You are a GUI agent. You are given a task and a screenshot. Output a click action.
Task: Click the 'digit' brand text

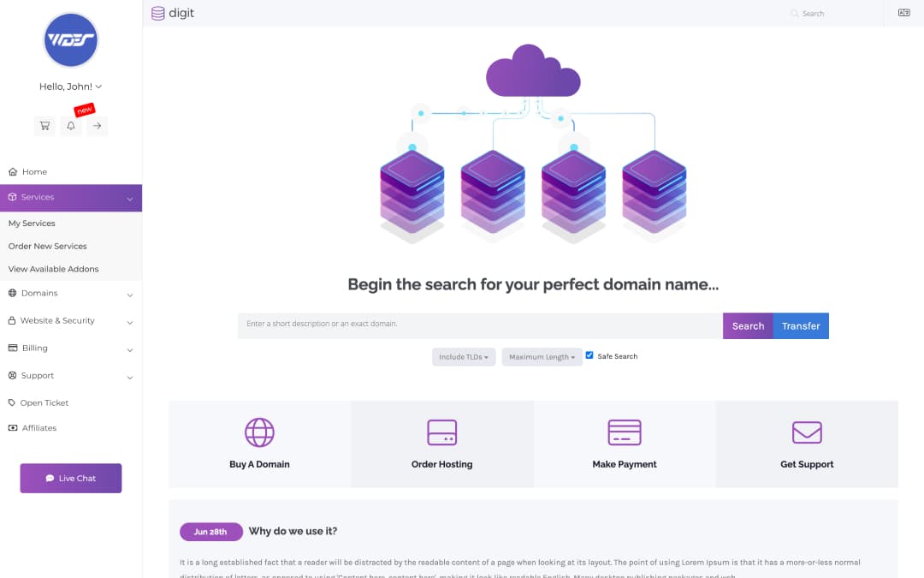point(181,13)
